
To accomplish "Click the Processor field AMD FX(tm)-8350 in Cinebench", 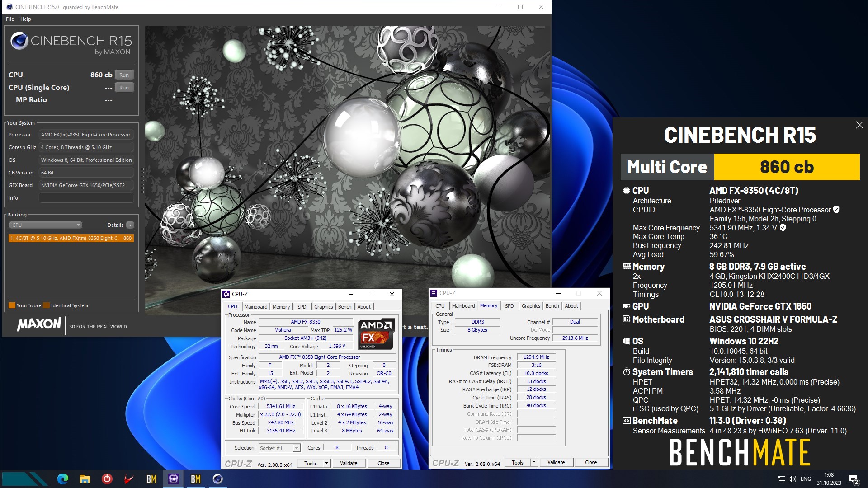I will 86,135.
